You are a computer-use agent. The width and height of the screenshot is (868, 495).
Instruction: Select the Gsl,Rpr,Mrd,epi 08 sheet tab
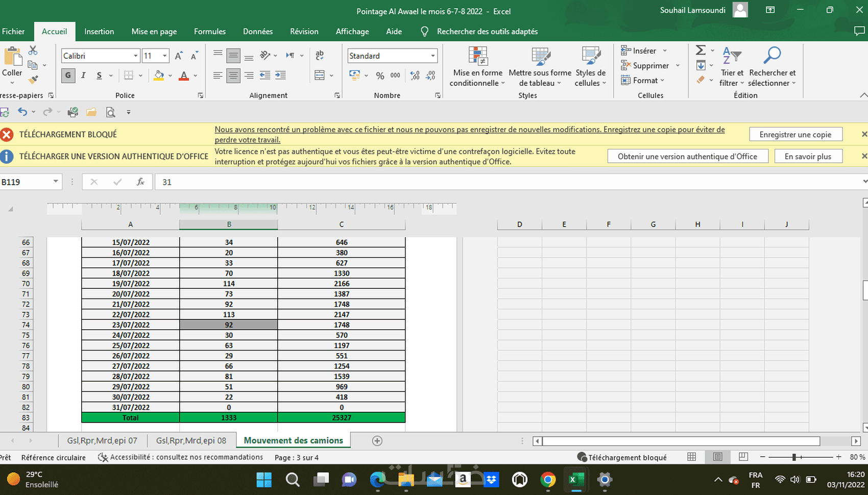pyautogui.click(x=191, y=440)
